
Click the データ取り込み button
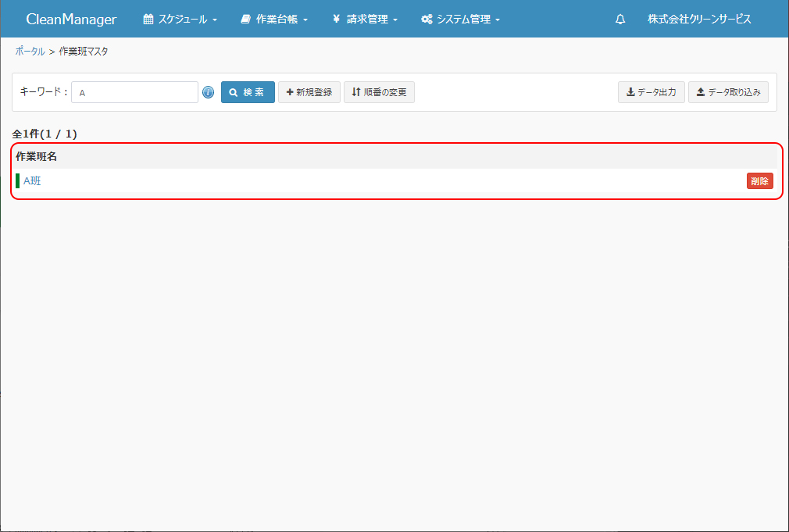tap(729, 92)
